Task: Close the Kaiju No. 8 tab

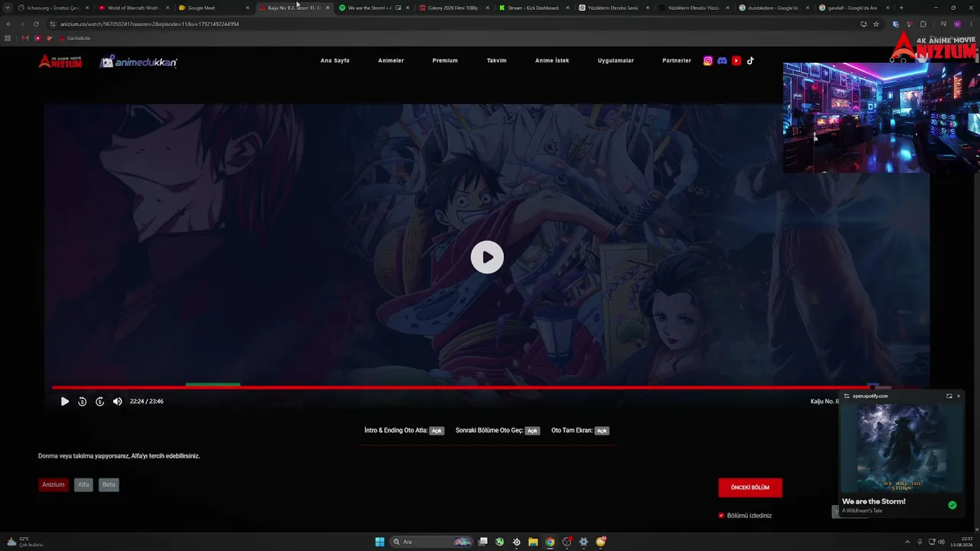Action: (x=328, y=8)
